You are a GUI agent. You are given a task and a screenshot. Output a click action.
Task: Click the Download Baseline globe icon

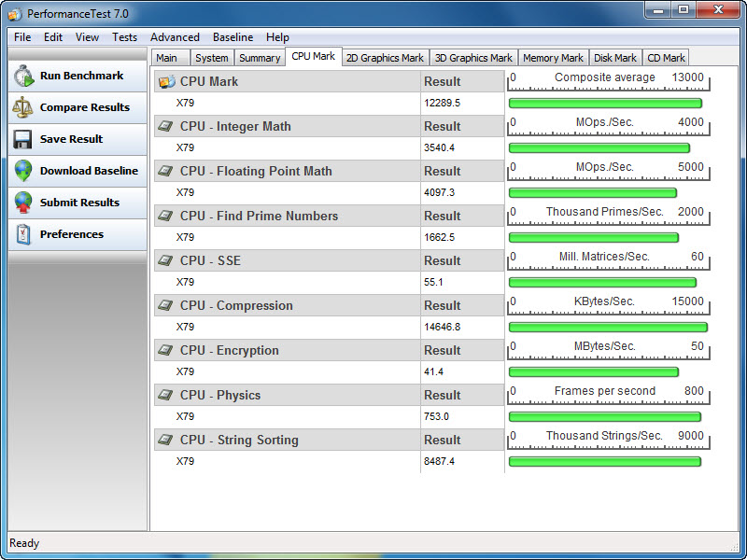22,171
